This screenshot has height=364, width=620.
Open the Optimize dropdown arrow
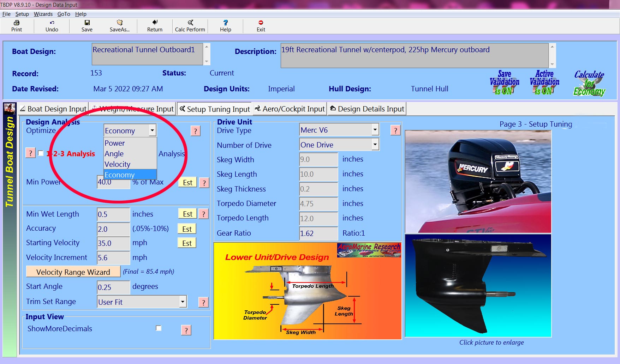pos(152,131)
